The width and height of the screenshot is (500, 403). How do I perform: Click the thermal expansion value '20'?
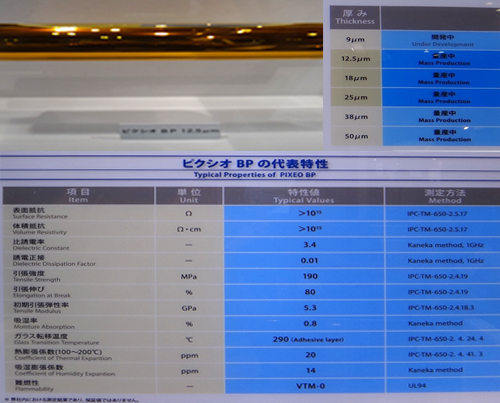click(310, 355)
